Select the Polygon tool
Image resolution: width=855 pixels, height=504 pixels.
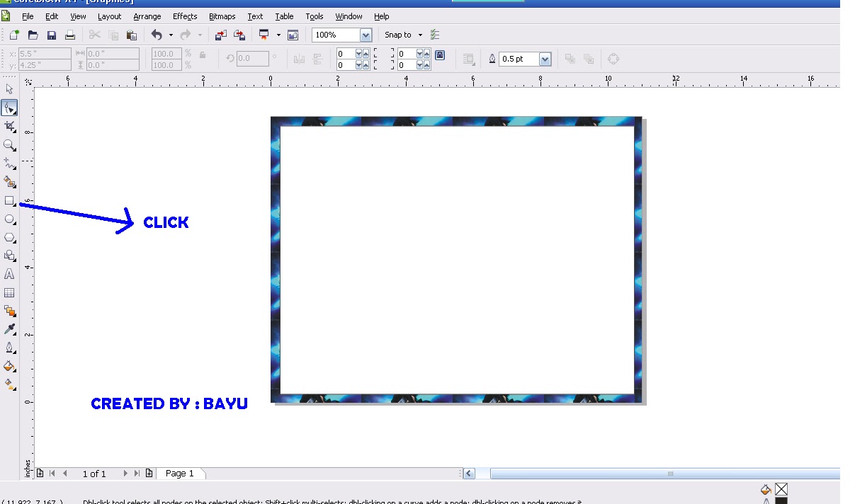tap(9, 238)
